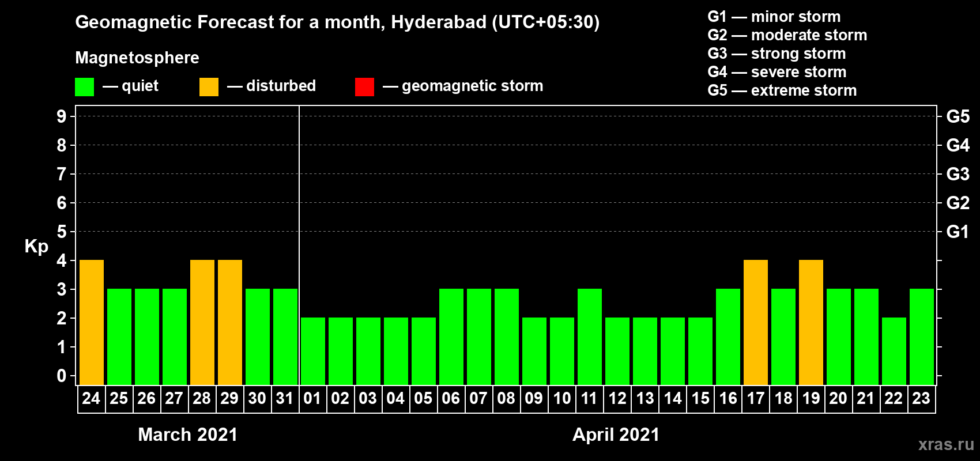
Task: Click the "G4 — severe storm" legend line
Action: point(777,72)
